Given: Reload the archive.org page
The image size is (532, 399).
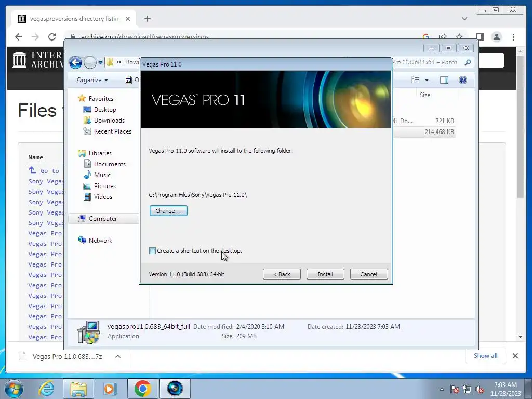Looking at the screenshot, I should click(52, 37).
